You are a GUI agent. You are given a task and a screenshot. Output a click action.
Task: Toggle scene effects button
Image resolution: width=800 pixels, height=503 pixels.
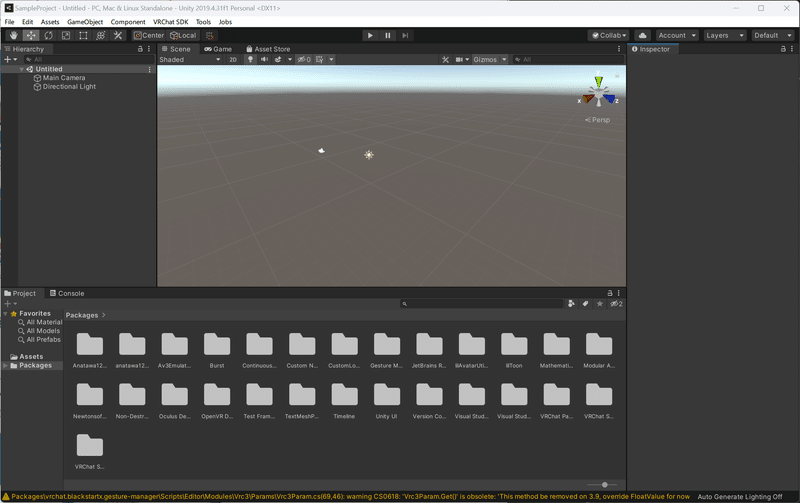pos(278,60)
